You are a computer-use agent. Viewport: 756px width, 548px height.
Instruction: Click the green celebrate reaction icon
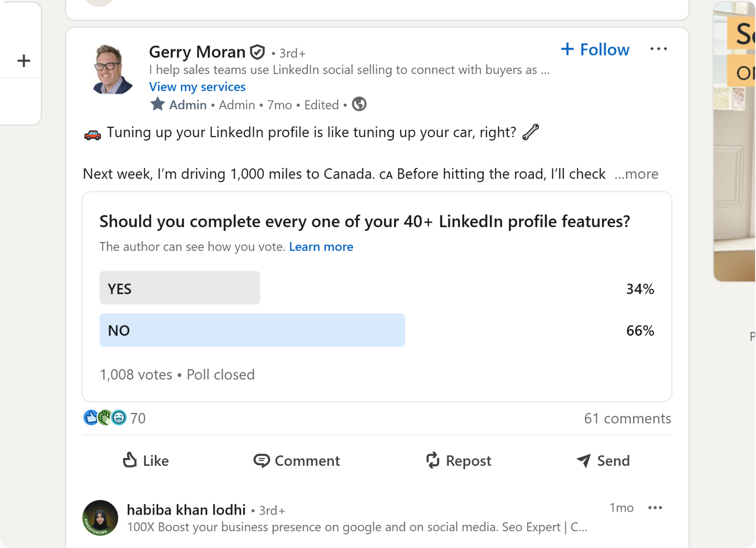[105, 418]
